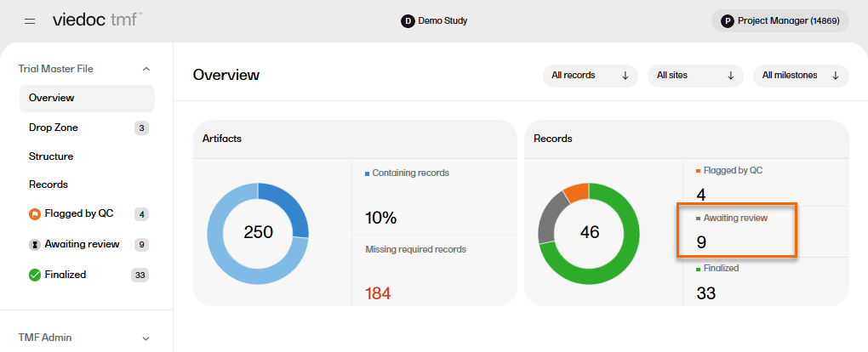Open the All milestones filter dropdown
Screen dimensions: 868x352
click(800, 76)
